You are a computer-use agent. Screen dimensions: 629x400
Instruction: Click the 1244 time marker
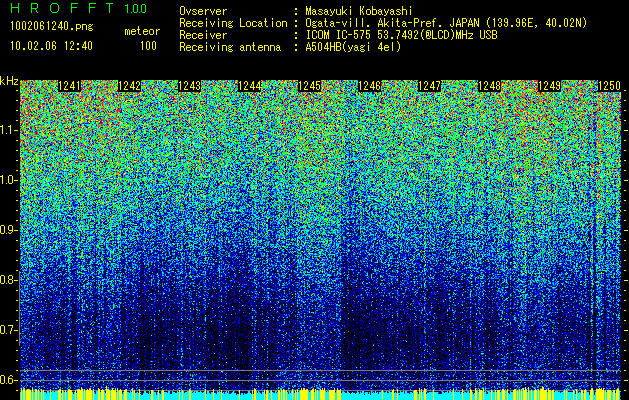click(x=250, y=86)
